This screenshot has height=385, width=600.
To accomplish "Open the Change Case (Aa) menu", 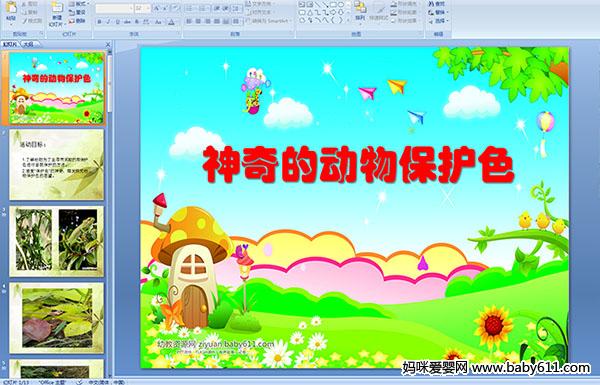I will [158, 22].
